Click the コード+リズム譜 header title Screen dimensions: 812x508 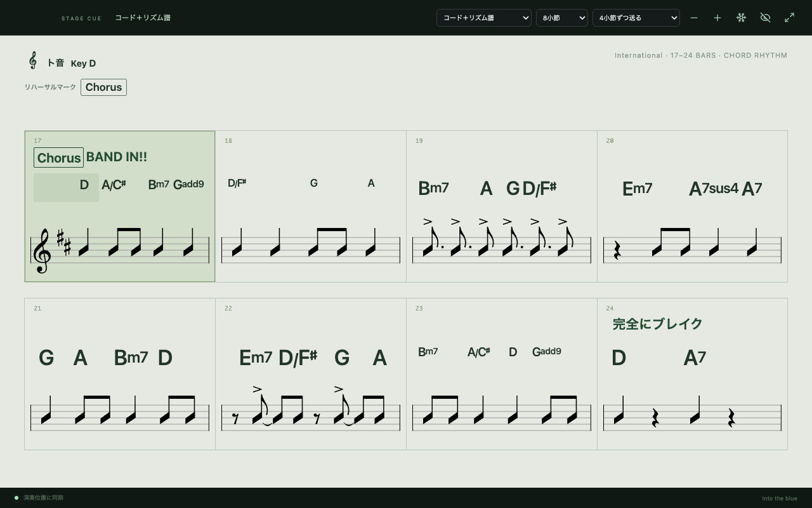143,18
